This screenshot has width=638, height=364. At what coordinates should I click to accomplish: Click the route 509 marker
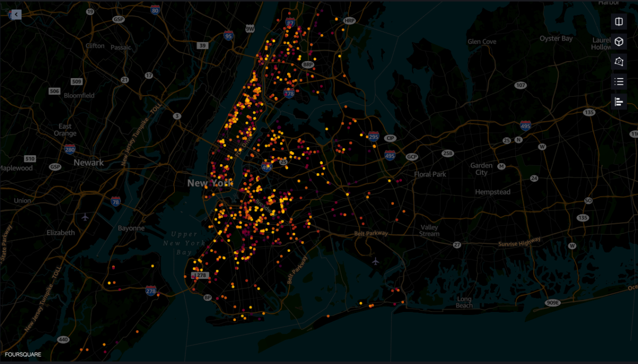click(77, 81)
